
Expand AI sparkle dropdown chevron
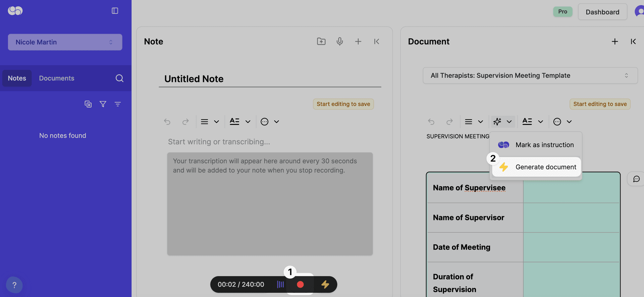[x=509, y=122]
